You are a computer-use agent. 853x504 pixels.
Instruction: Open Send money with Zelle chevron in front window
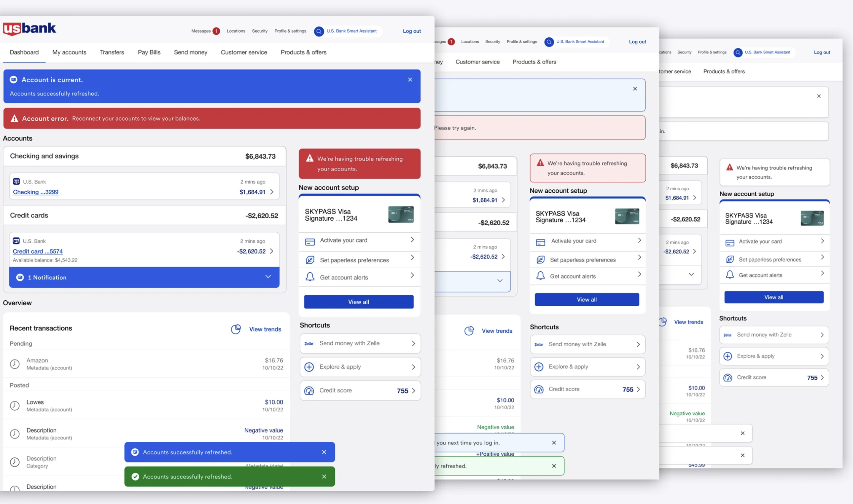tap(413, 343)
